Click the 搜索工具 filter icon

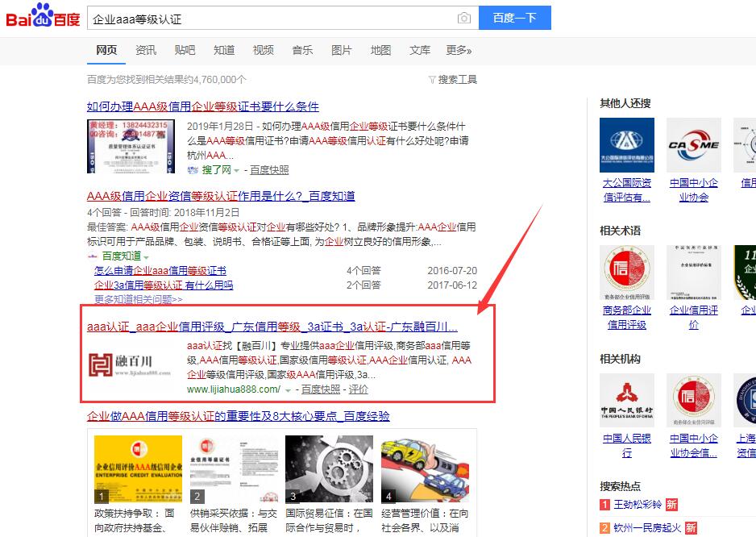(433, 80)
